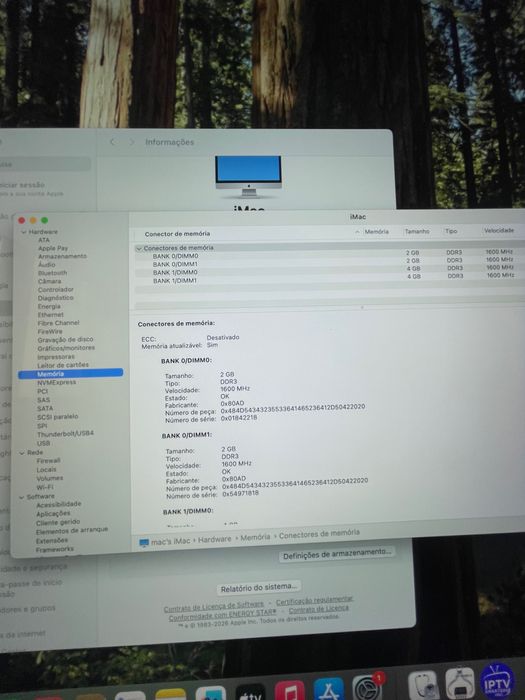Open the Music app in the Dock
This screenshot has width=525, height=700.
click(x=289, y=691)
